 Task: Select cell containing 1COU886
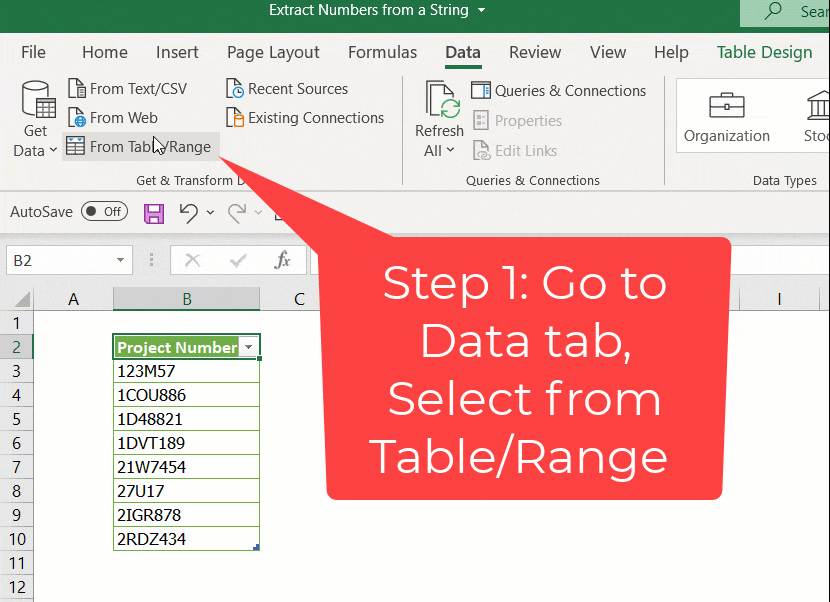186,395
